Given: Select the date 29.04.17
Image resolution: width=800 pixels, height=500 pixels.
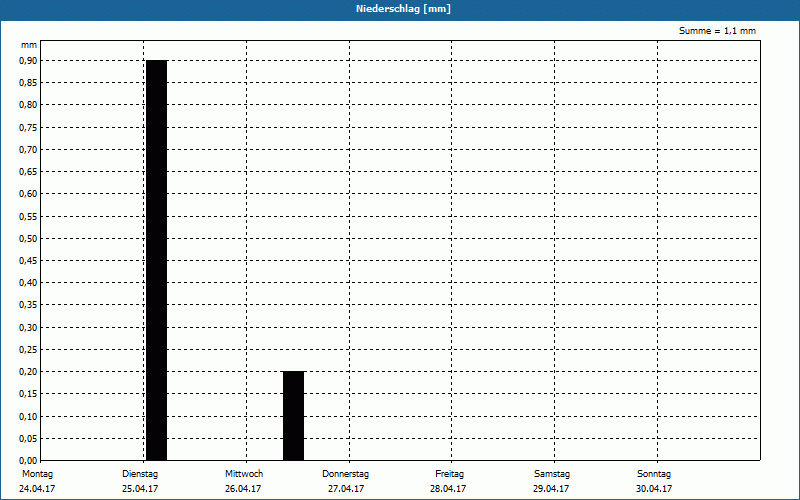Looking at the screenshot, I should pos(551,489).
